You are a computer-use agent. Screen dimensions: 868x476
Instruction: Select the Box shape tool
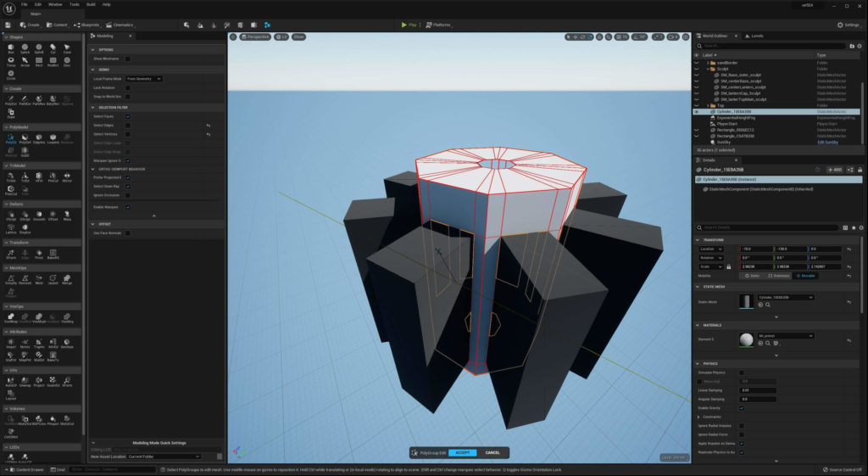[10, 48]
